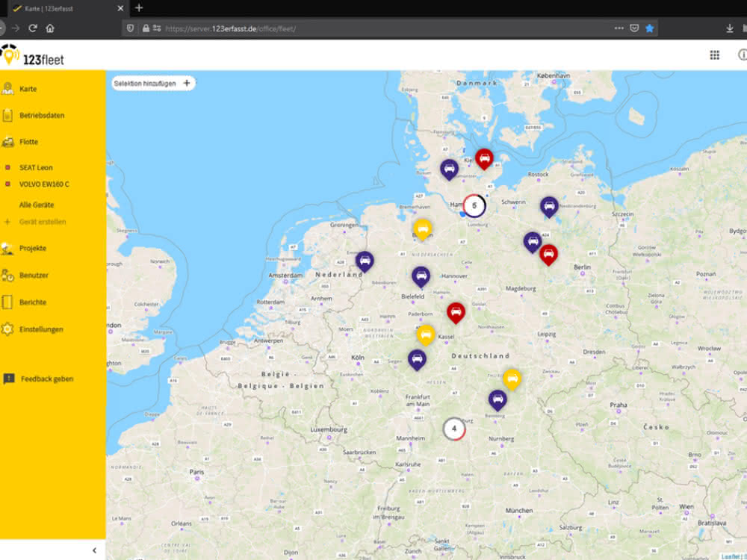Select the SEAT Leon vehicle
This screenshot has width=747, height=560.
pyautogui.click(x=36, y=167)
